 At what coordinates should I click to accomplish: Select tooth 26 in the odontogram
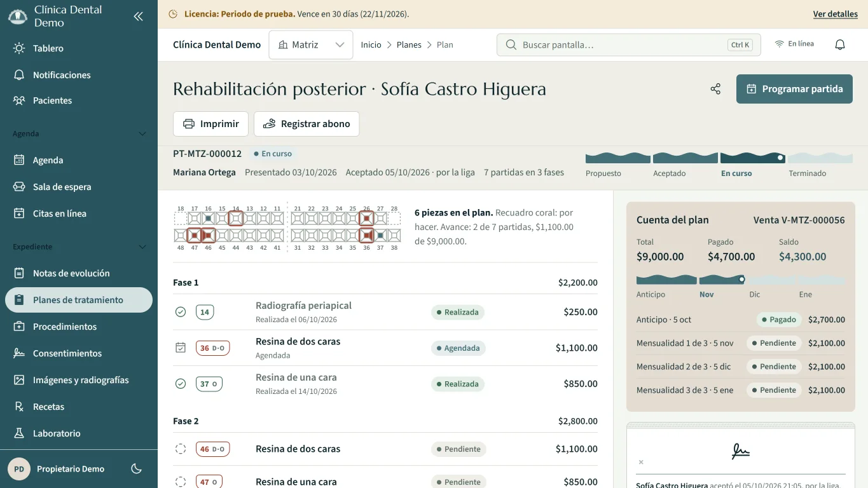click(366, 219)
